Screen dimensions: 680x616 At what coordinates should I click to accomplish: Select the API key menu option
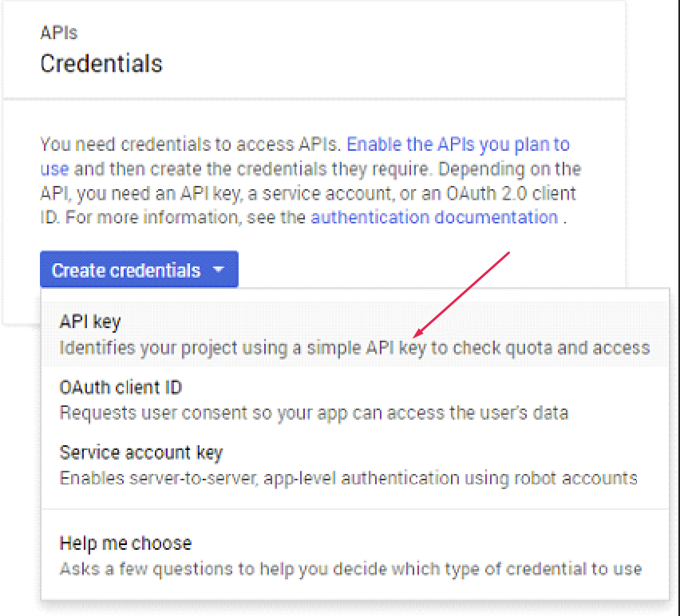(90, 322)
